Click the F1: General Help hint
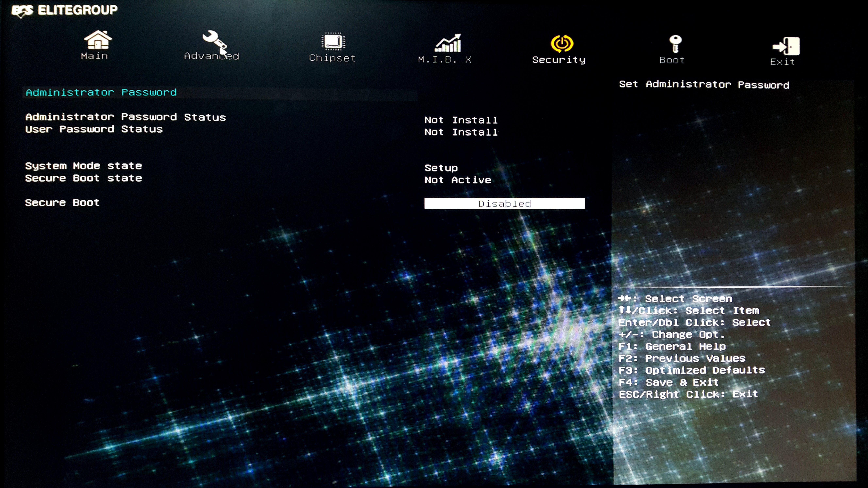868x488 pixels. pyautogui.click(x=672, y=346)
